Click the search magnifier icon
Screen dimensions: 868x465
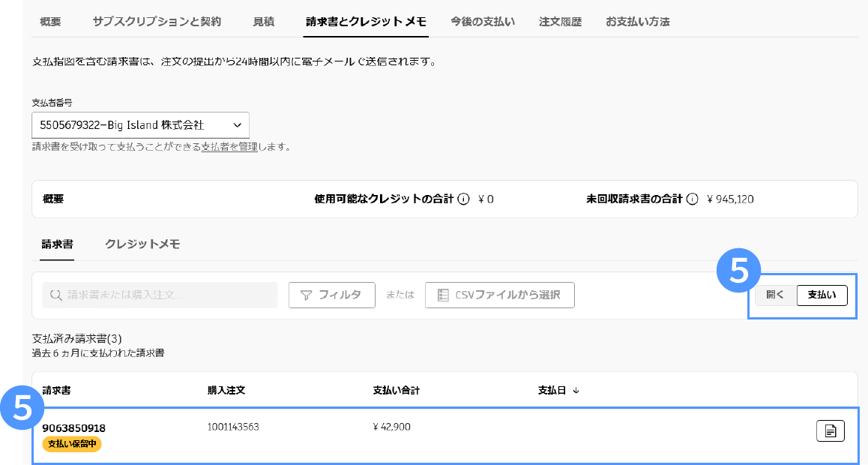click(55, 295)
